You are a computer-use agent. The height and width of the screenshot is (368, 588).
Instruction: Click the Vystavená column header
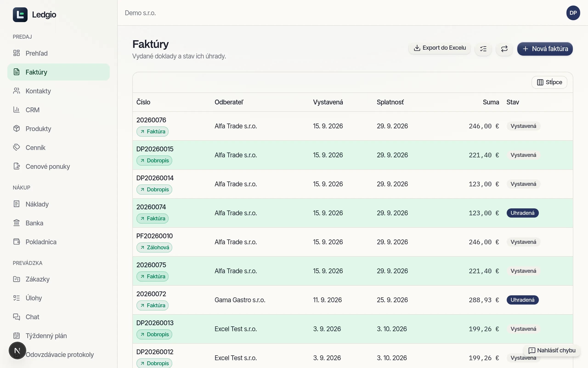[x=328, y=102]
